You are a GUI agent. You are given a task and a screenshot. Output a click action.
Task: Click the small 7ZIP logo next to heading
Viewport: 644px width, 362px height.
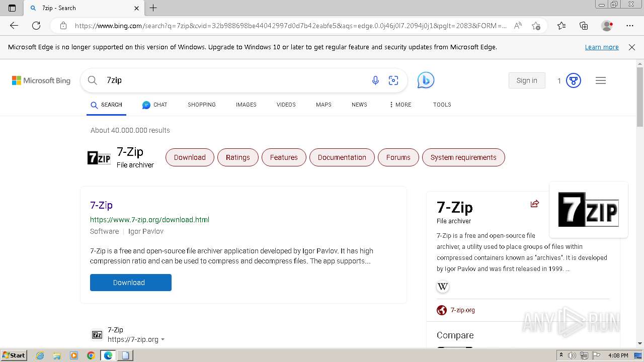click(x=99, y=157)
